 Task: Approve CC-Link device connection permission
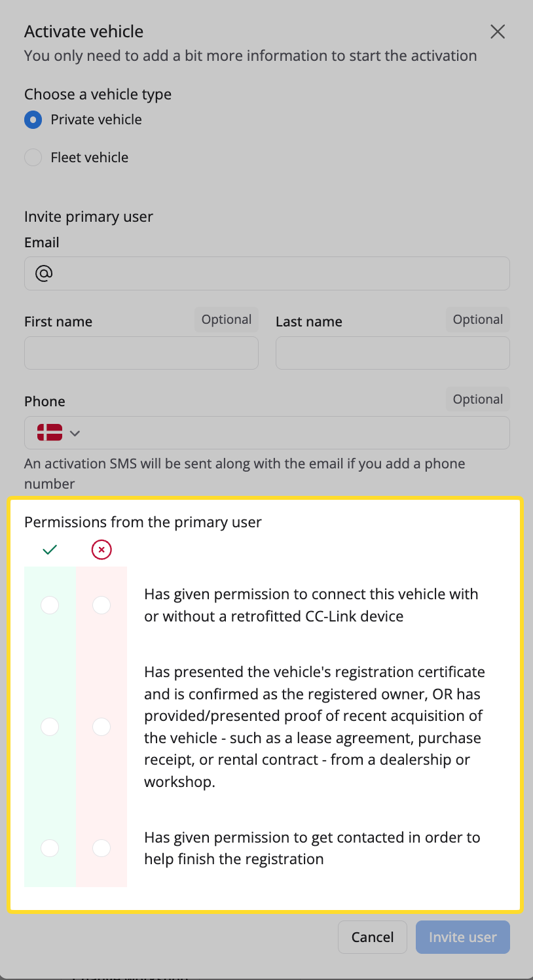click(x=50, y=605)
